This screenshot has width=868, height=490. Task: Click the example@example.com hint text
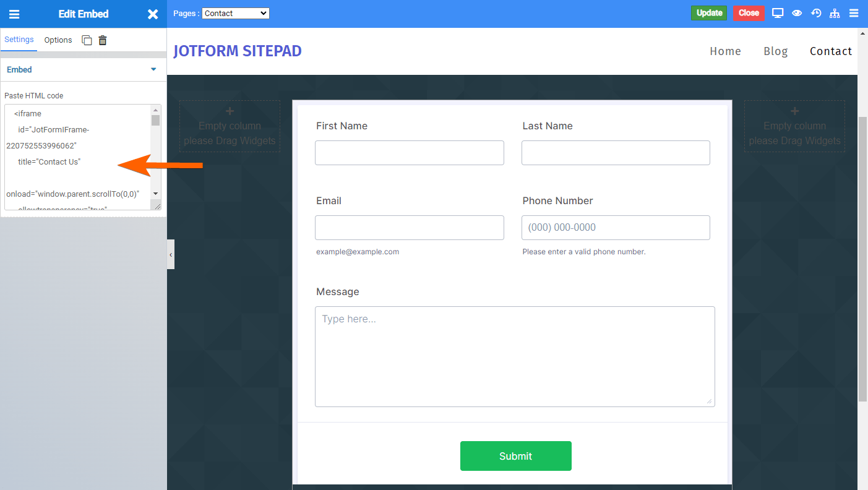358,252
